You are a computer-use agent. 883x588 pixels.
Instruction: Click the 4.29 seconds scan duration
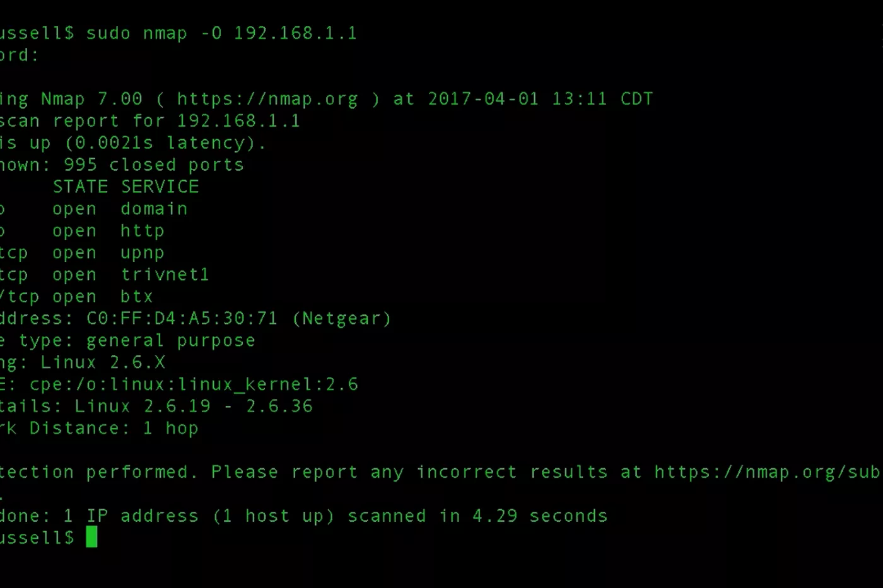pyautogui.click(x=540, y=516)
